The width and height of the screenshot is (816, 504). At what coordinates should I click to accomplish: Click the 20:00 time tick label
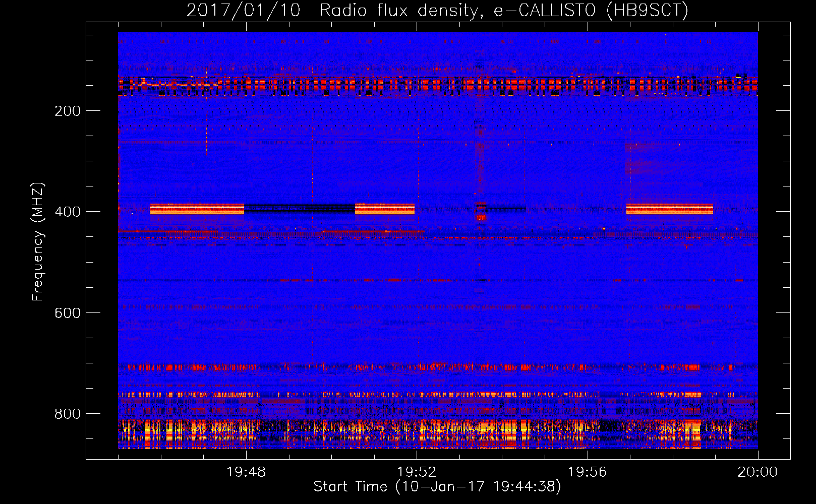coord(757,472)
